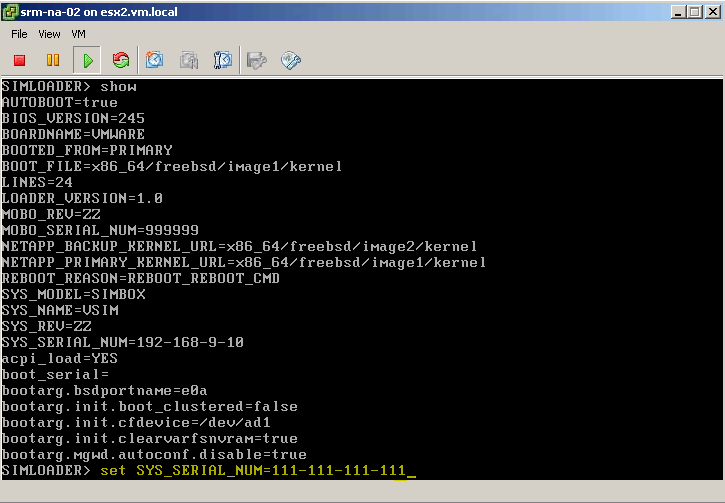Maximize the srm-na-02 console window
The width and height of the screenshot is (725, 503).
pos(694,12)
